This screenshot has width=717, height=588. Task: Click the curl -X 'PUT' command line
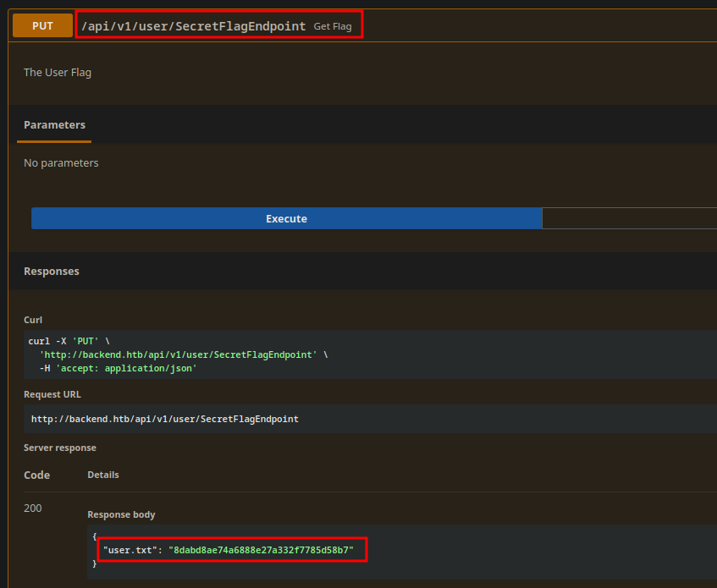point(71,341)
